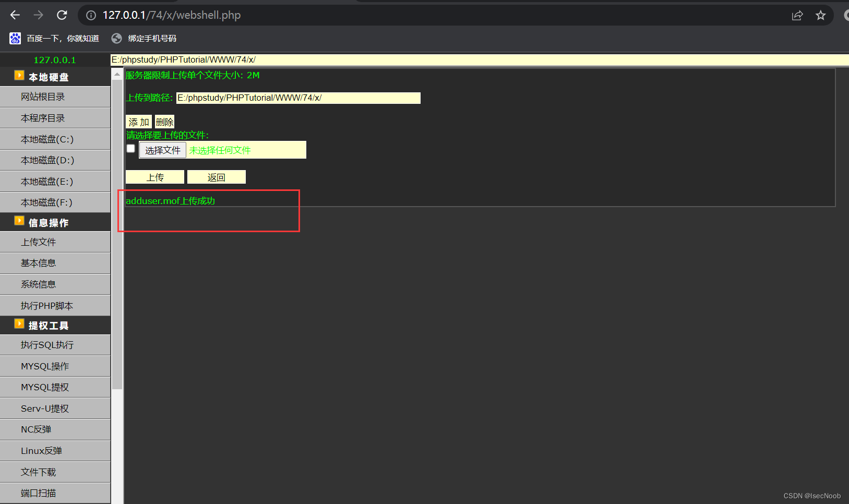The image size is (849, 504).
Task: Open 文件下载 in the sidebar
Action: click(55, 472)
